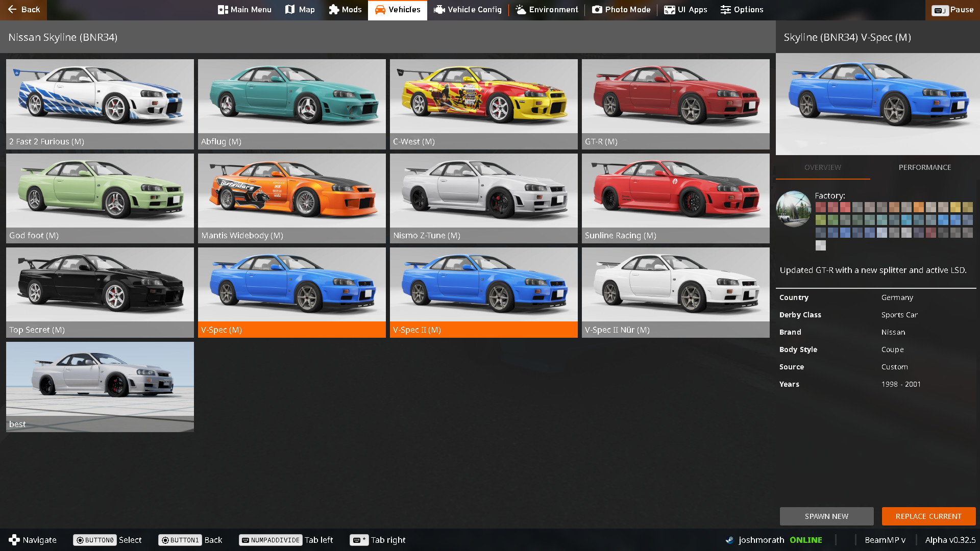Click the REPLACE CURRENT button
The height and width of the screenshot is (551, 980).
click(x=928, y=516)
